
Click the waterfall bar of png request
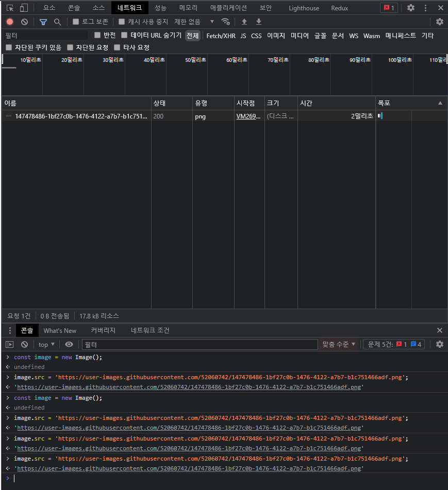coord(380,116)
